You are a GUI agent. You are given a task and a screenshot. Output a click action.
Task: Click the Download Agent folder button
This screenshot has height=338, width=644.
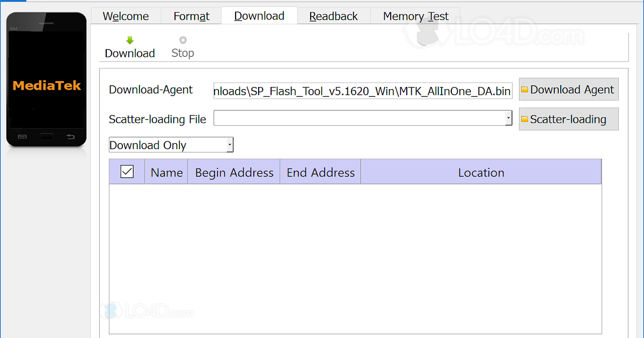(x=568, y=90)
